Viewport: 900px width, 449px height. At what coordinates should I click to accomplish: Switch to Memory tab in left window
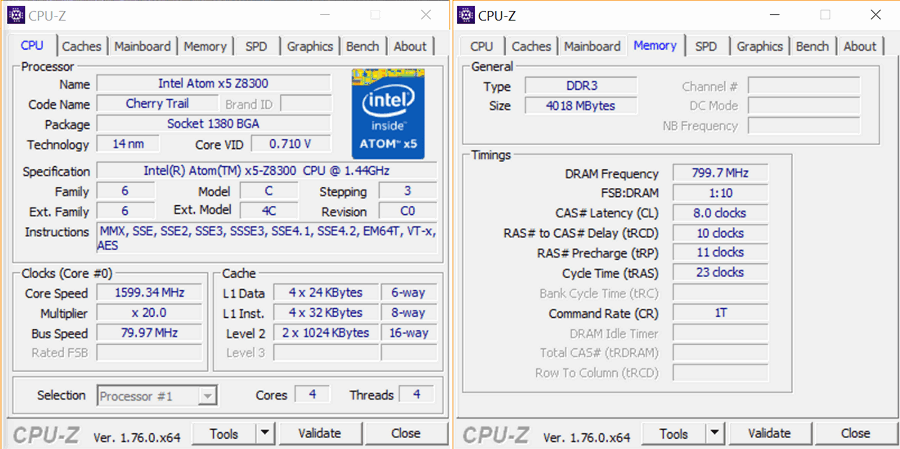[205, 47]
